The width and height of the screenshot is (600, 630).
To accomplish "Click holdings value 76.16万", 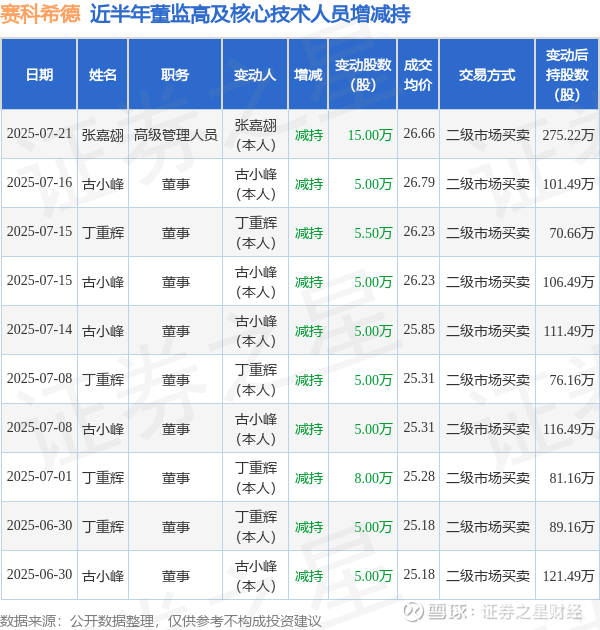I will 571,380.
